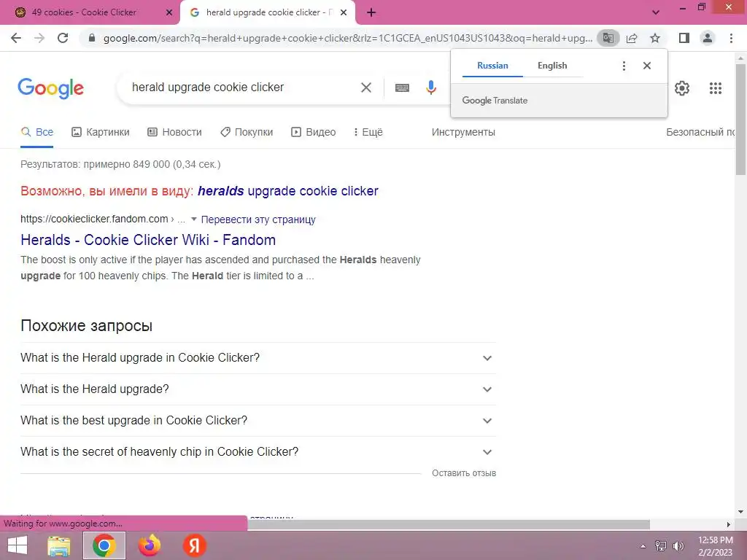The image size is (747, 560).
Task: Open the Ещё more menu
Action: pyautogui.click(x=368, y=133)
